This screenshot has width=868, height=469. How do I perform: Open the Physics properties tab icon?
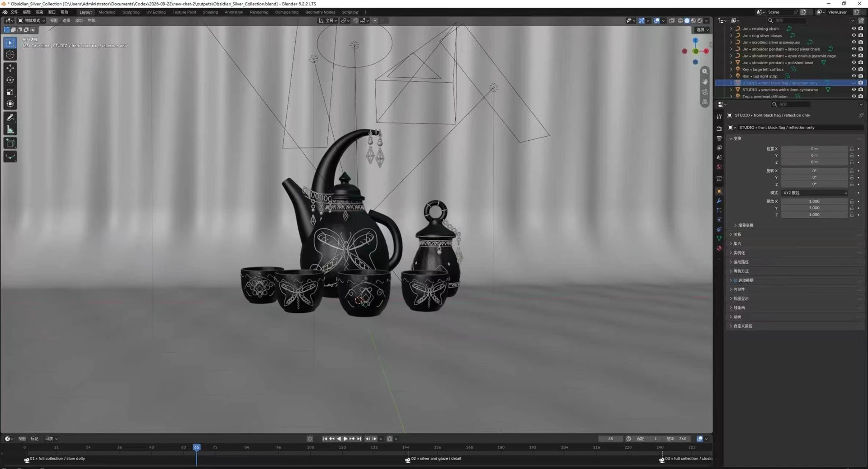pos(719,220)
